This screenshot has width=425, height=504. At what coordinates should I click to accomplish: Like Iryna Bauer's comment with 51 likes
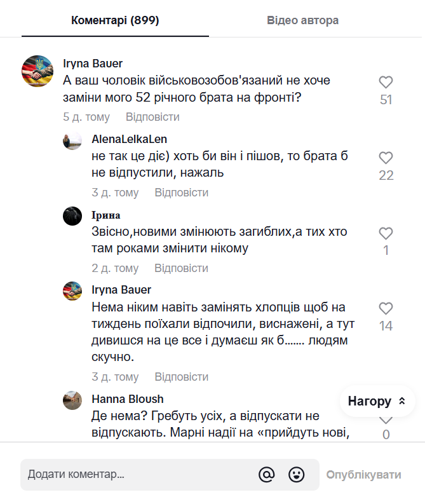386,83
